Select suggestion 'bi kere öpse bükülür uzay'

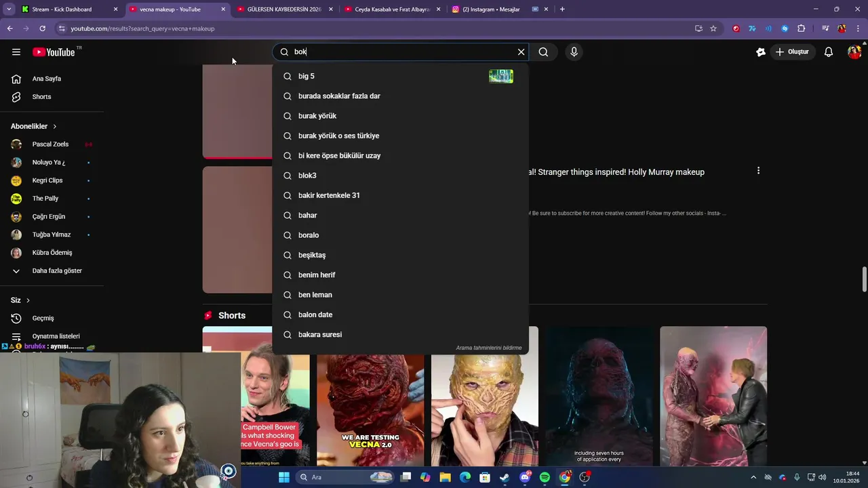coord(400,156)
